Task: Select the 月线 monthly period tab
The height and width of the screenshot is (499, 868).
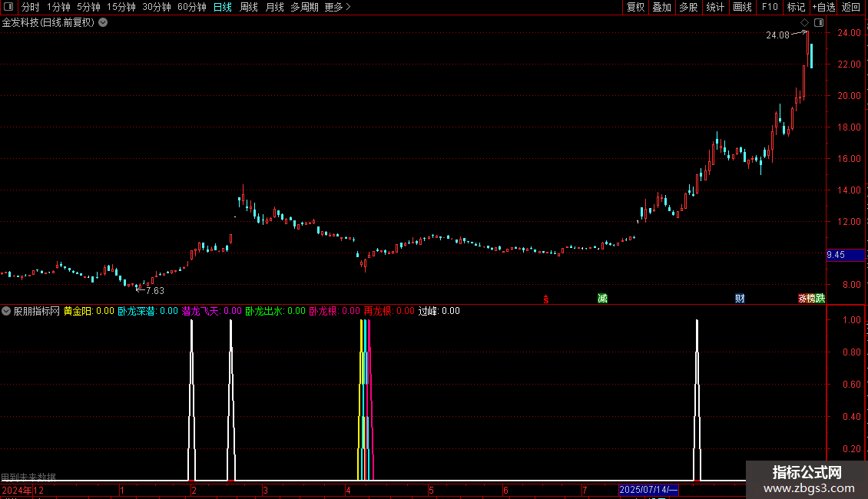Action: click(274, 7)
